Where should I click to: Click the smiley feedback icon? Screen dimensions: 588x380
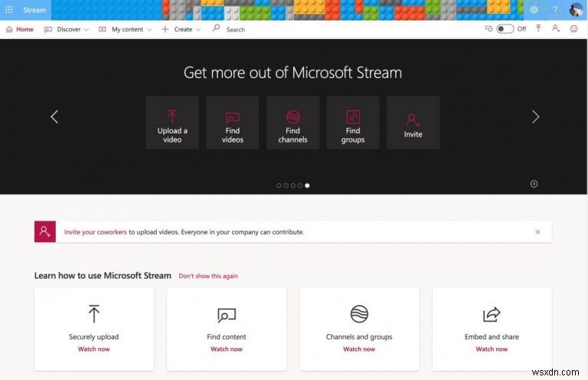[573, 29]
